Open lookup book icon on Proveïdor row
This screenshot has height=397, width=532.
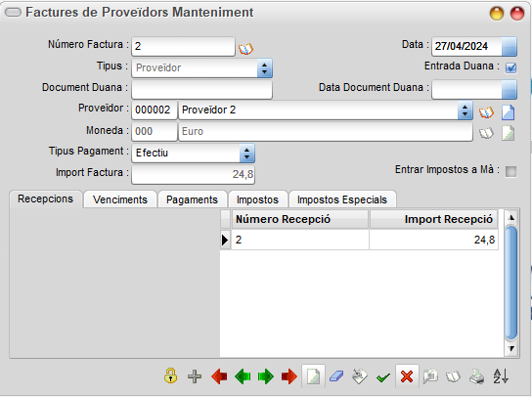(486, 112)
